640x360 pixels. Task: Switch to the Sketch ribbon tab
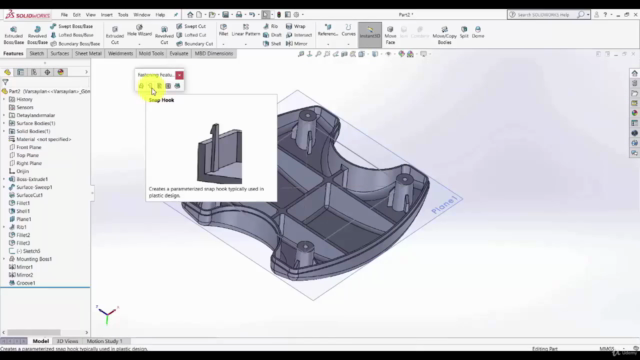click(x=36, y=53)
